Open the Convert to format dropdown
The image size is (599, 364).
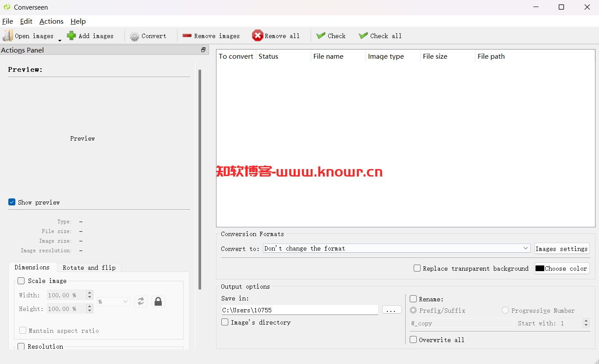point(397,248)
